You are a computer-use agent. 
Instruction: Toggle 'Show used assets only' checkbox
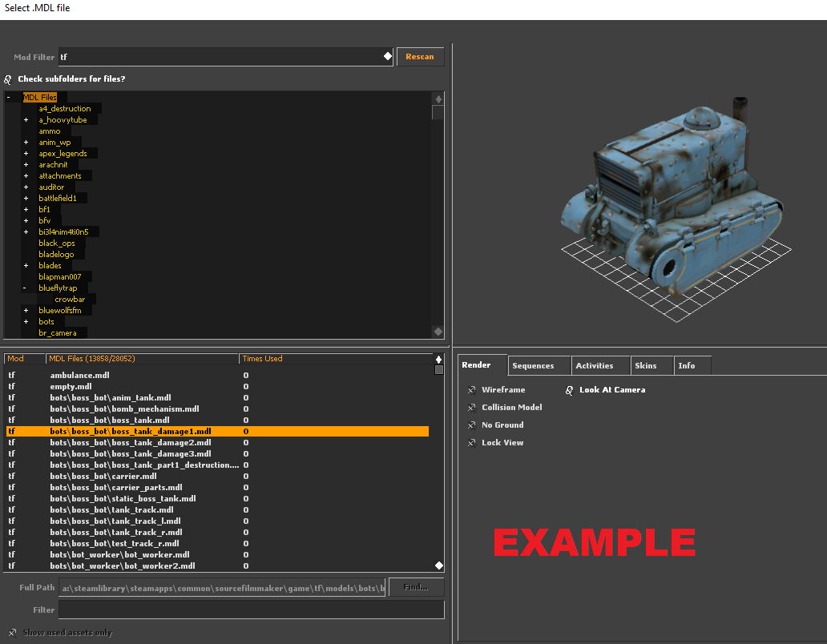click(x=12, y=633)
